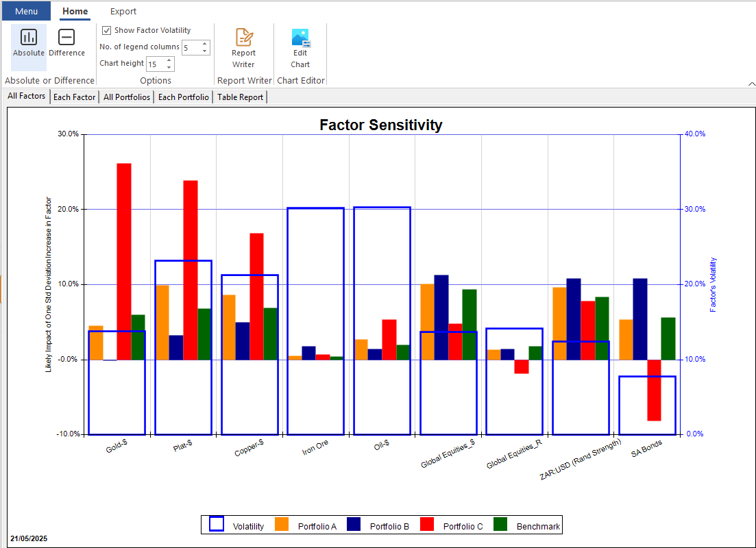Viewport: 756px width, 548px height.
Task: Click the Portfolio A orange legend swatch
Action: [282, 524]
